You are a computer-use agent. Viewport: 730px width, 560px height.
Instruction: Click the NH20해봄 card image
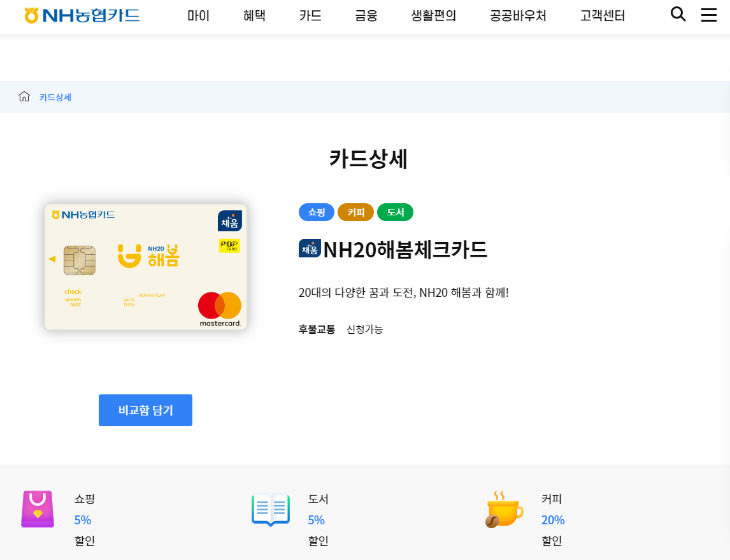pos(146,267)
